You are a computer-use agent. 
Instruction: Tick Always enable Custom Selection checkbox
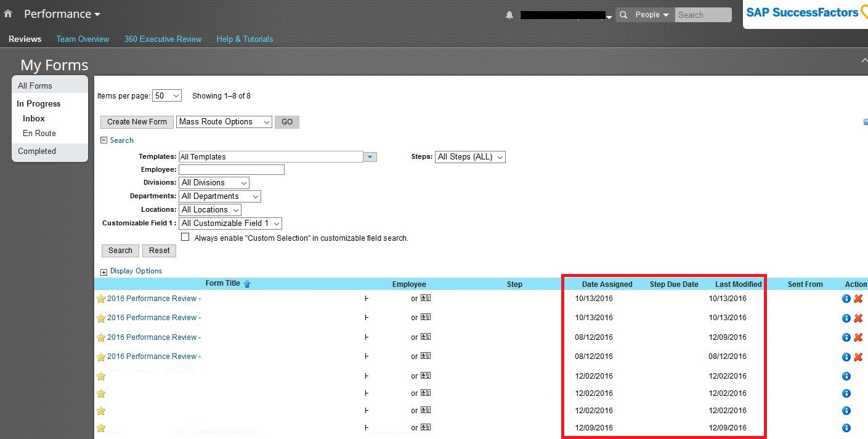coord(185,237)
